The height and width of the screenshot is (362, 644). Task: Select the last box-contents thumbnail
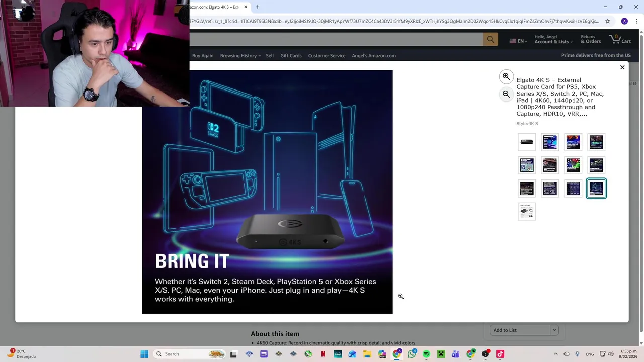pos(527,212)
